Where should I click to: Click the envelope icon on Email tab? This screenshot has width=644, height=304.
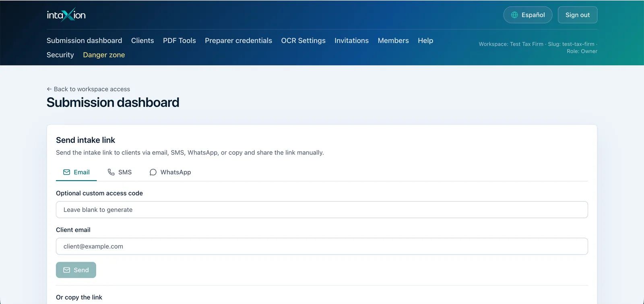pos(67,172)
